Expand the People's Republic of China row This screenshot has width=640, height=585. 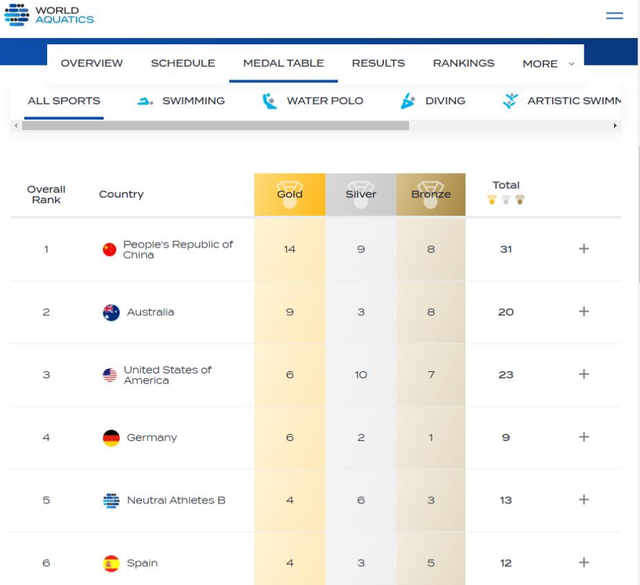(584, 249)
